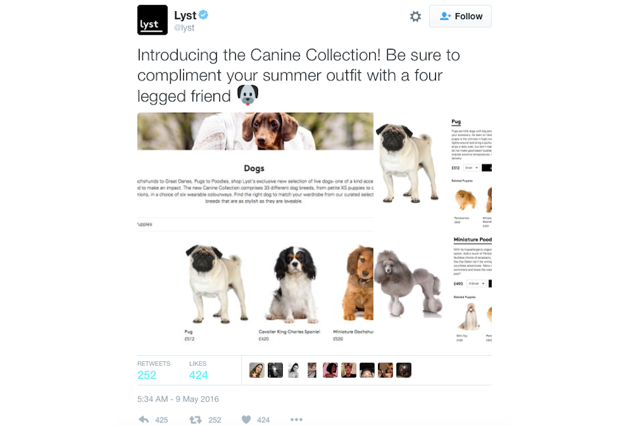Click the verified badge next to Lyst
Screen dimensions: 640x426
coord(203,15)
